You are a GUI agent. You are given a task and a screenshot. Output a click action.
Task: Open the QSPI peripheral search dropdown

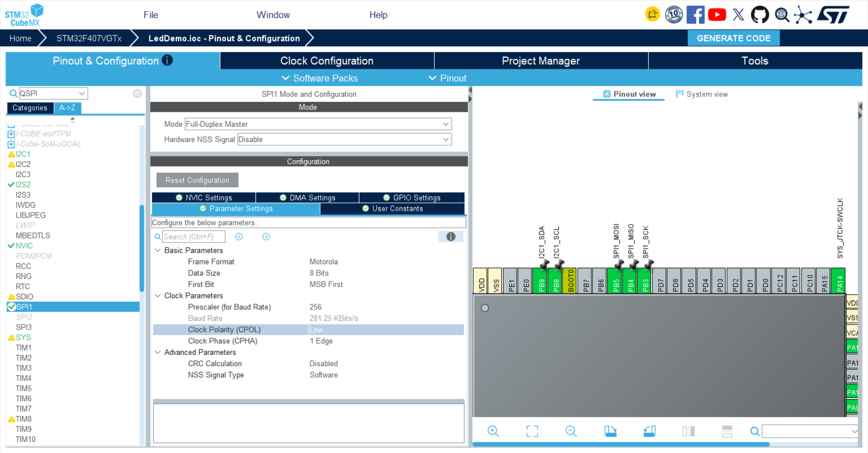[53, 93]
